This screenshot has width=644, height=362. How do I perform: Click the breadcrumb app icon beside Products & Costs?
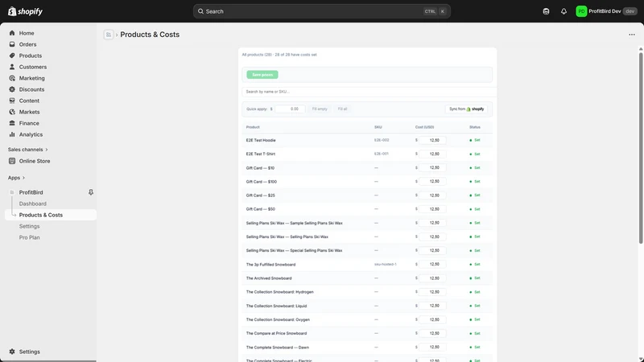(x=109, y=35)
